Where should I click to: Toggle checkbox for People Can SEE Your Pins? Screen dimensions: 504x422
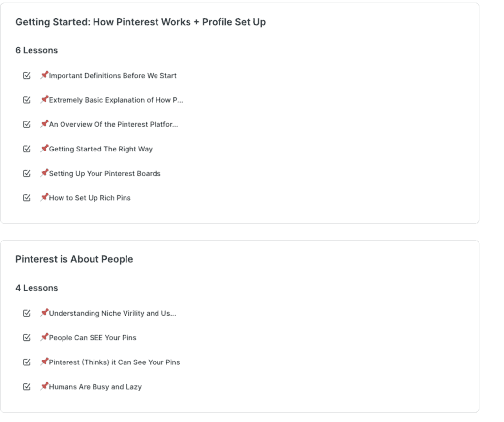27,338
